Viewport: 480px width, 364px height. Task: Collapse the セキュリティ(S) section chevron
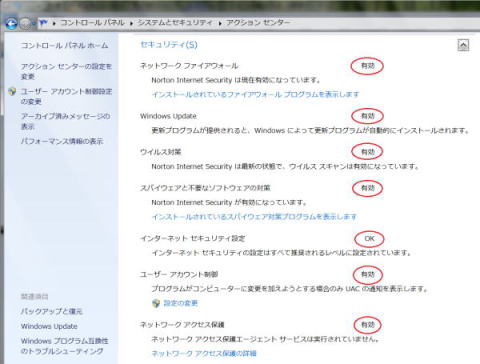point(463,45)
